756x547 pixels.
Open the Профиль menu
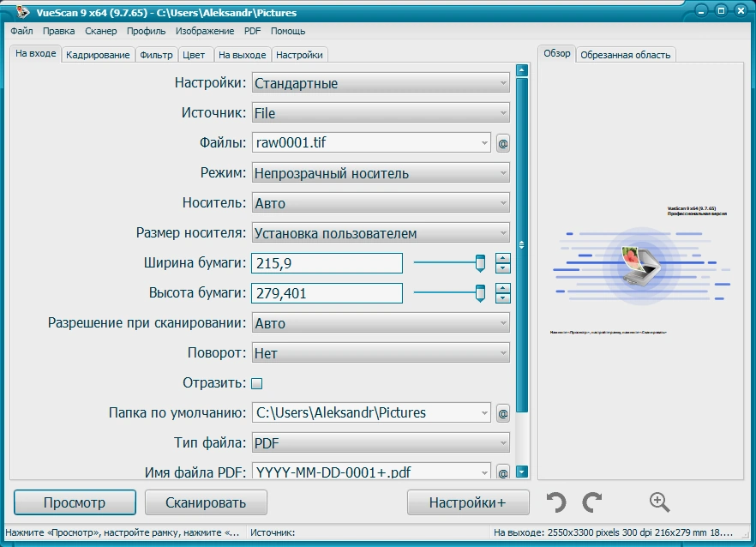146,31
